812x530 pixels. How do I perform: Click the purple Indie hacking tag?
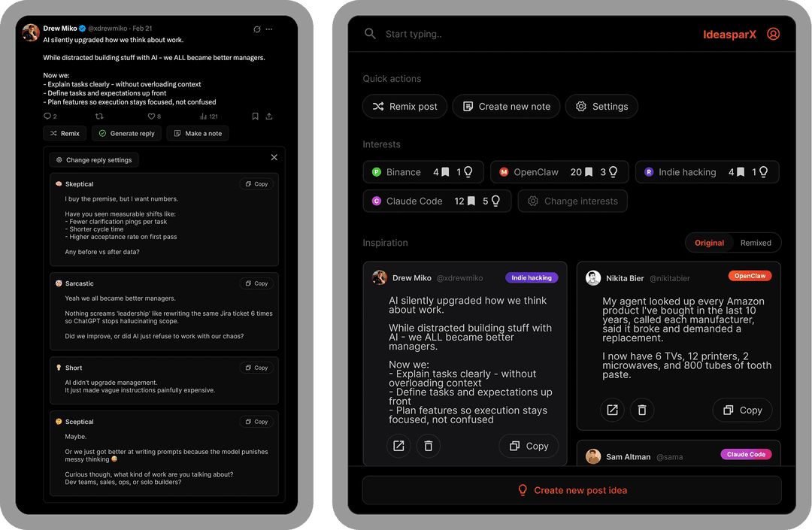click(532, 277)
